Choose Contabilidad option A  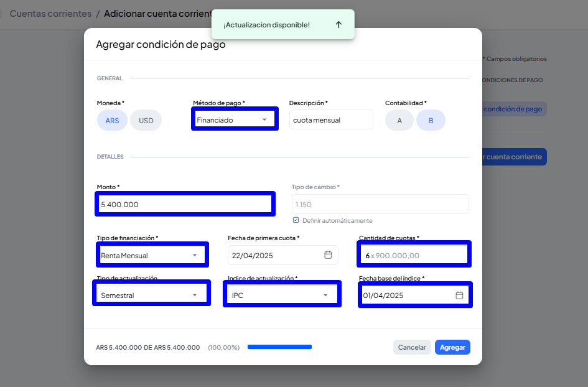tap(399, 120)
